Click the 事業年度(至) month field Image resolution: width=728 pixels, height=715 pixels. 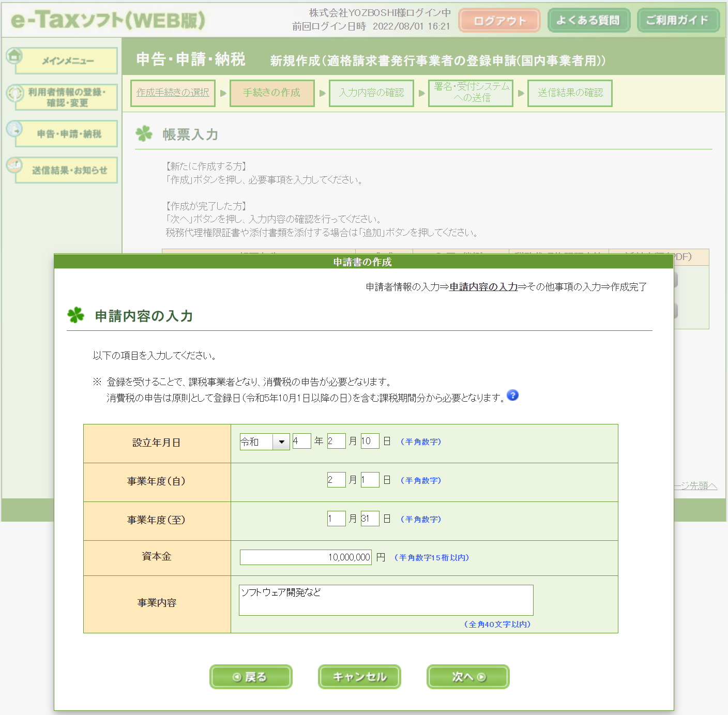[x=336, y=519]
